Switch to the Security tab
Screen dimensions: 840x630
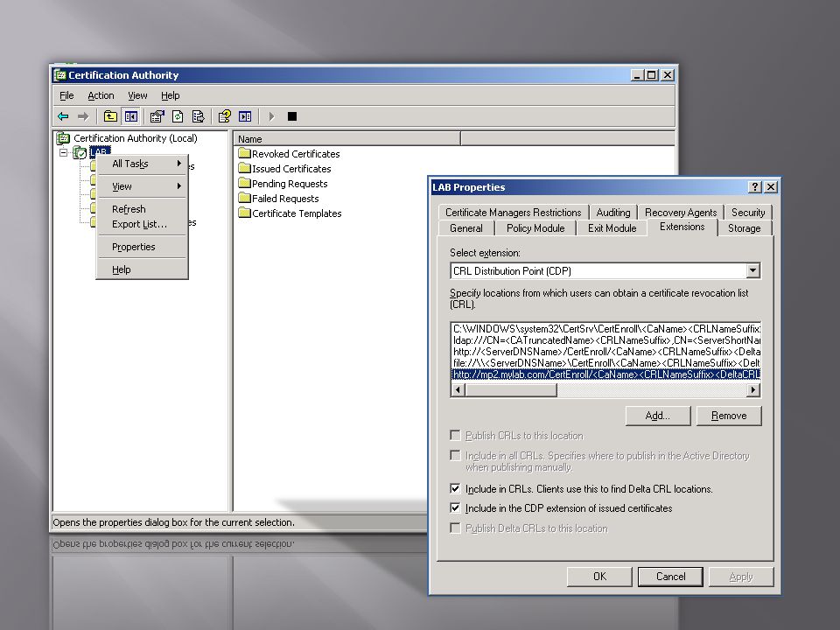pyautogui.click(x=748, y=213)
